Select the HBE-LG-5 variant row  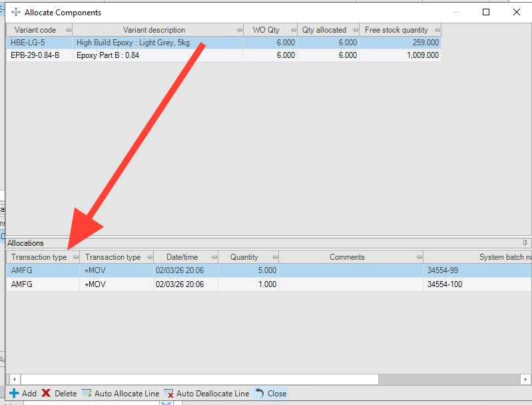click(224, 43)
